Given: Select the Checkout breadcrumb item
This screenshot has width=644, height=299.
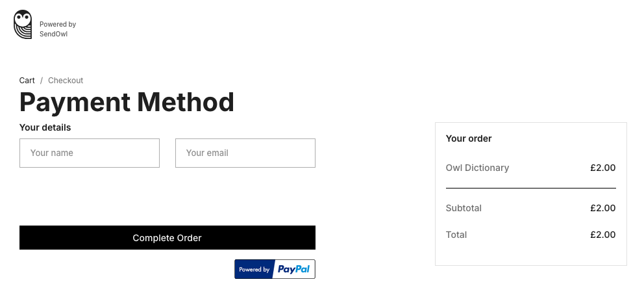Looking at the screenshot, I should (x=66, y=81).
